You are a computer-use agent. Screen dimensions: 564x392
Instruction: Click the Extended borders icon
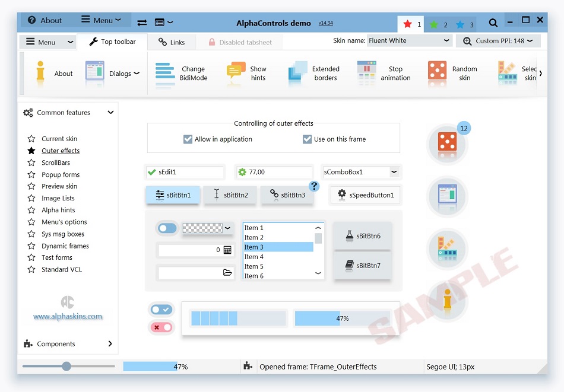(298, 74)
